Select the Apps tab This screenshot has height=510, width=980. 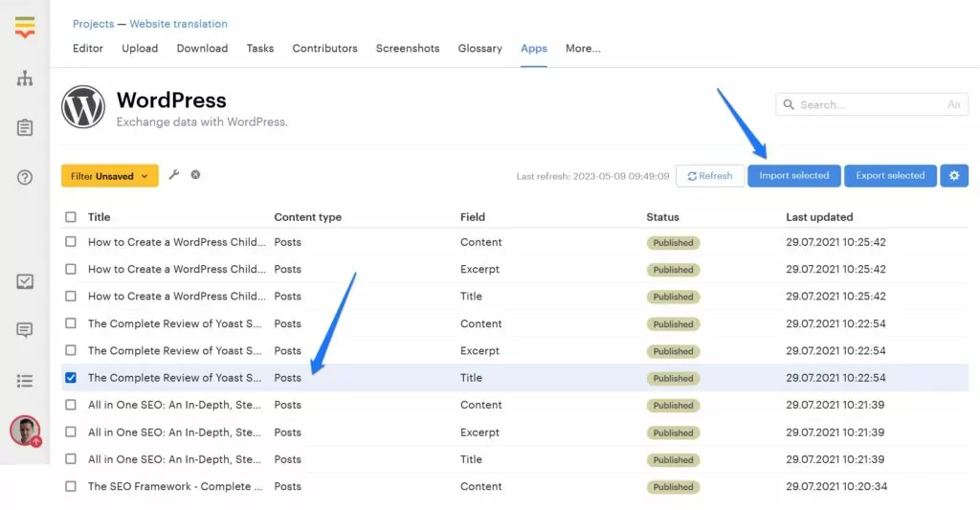pos(534,48)
